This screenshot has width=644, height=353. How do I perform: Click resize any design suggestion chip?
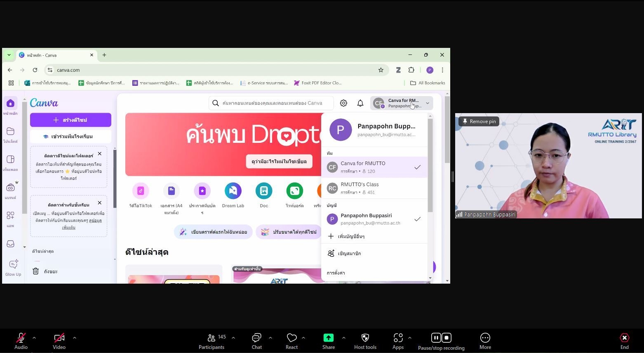coord(289,232)
